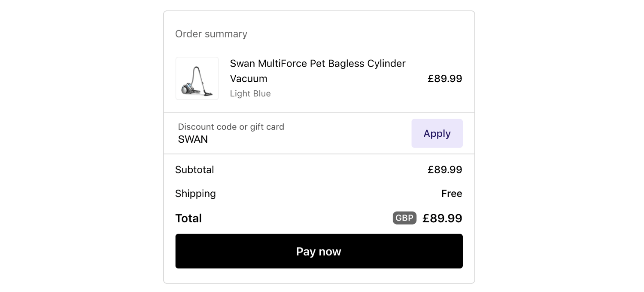Click the Order summary heading
This screenshot has height=292, width=644.
[211, 34]
